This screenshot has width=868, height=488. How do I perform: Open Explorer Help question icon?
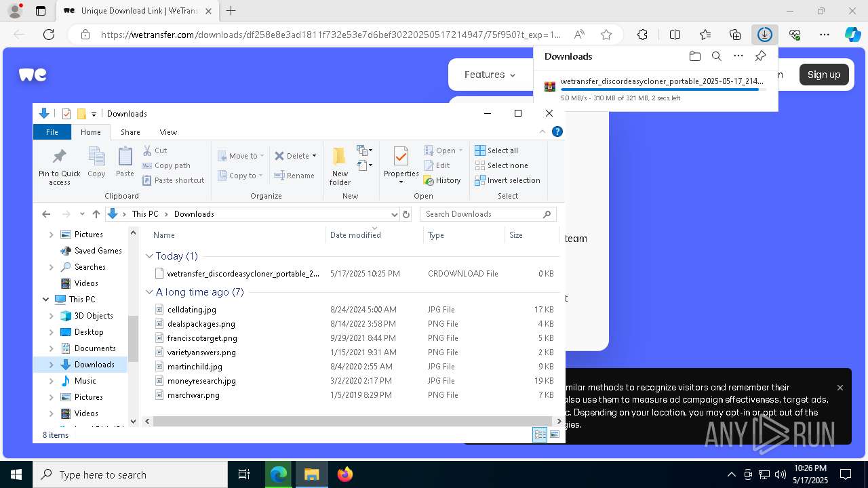point(557,132)
